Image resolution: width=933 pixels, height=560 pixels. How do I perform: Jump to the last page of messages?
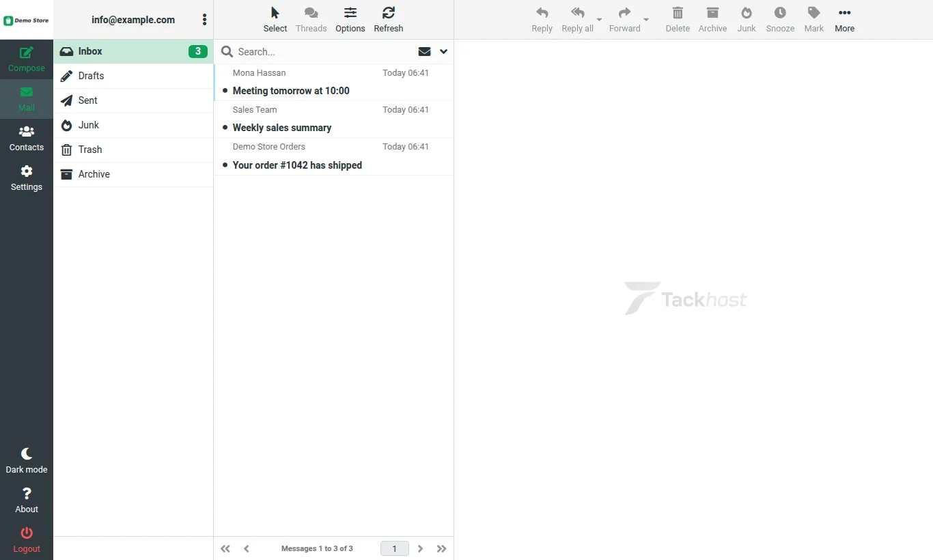442,548
